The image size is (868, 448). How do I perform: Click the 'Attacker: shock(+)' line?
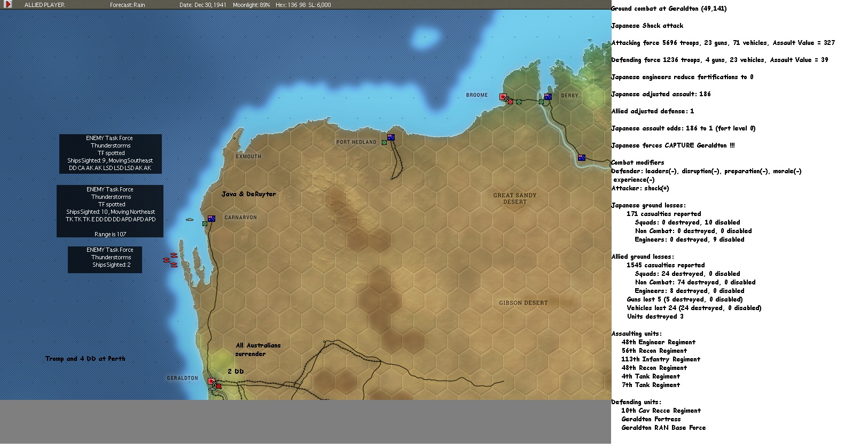point(640,188)
